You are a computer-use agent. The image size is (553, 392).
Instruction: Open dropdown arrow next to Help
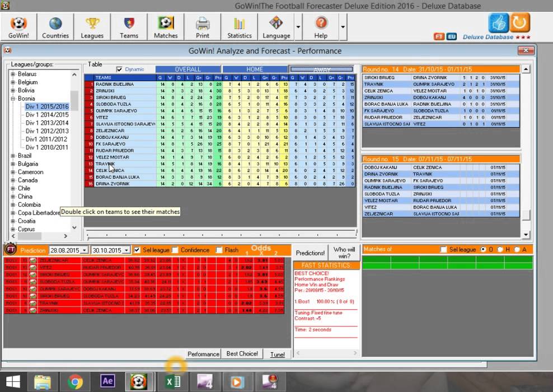click(x=343, y=27)
